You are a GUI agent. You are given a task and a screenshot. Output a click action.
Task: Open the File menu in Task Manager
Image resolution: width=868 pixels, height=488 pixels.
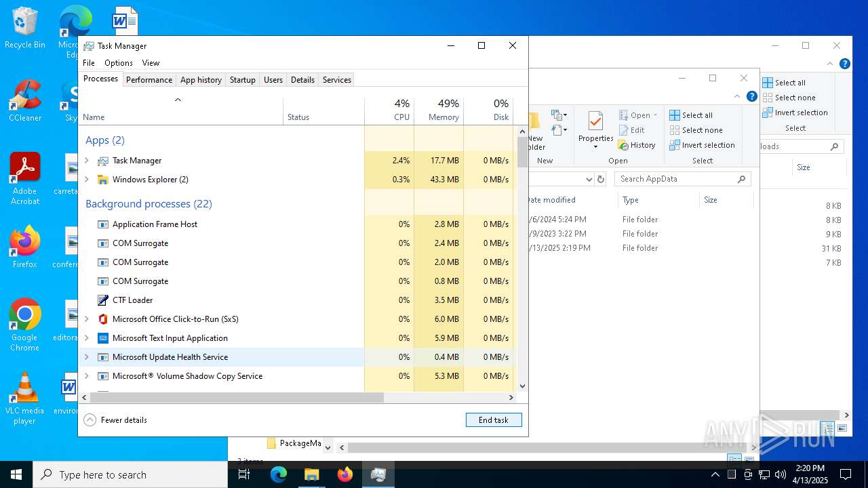point(89,63)
